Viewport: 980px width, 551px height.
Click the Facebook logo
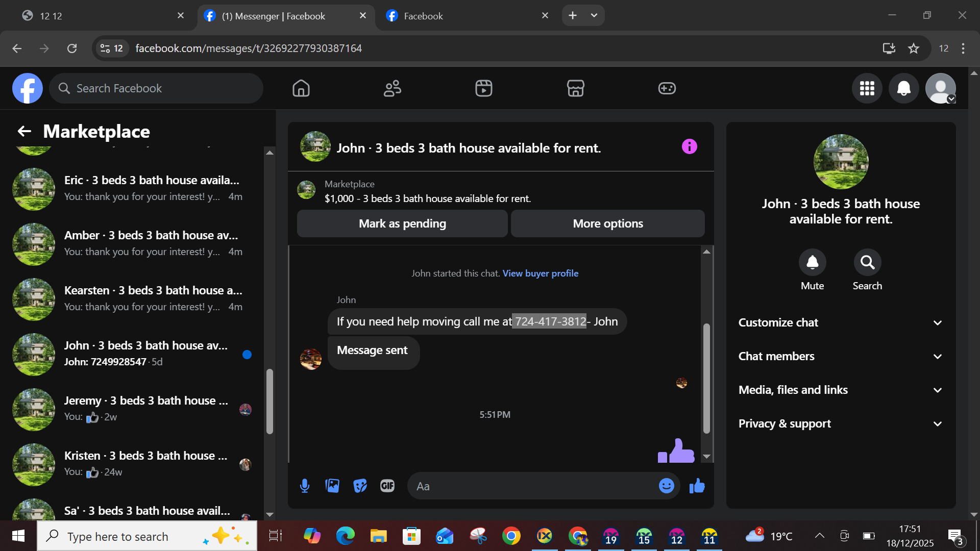28,88
